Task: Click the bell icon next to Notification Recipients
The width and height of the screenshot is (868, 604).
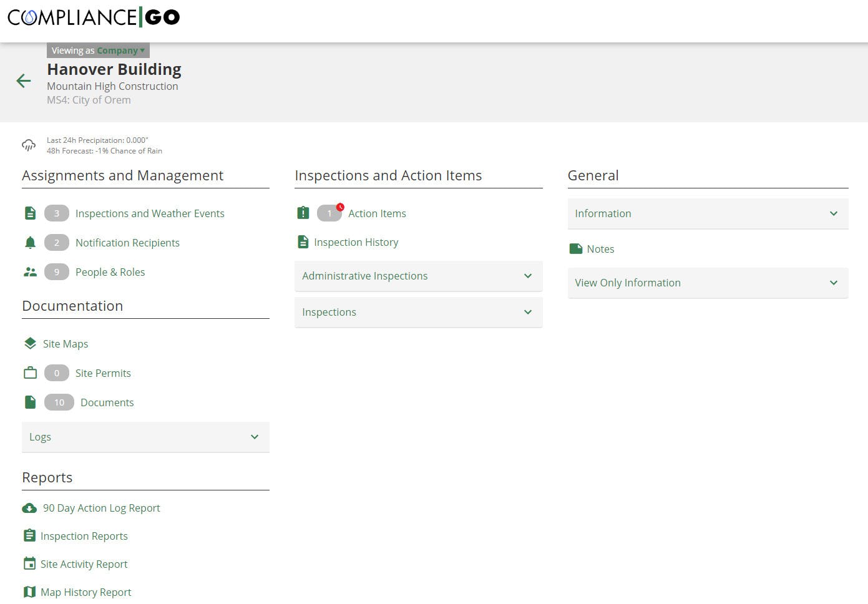Action: click(x=30, y=242)
